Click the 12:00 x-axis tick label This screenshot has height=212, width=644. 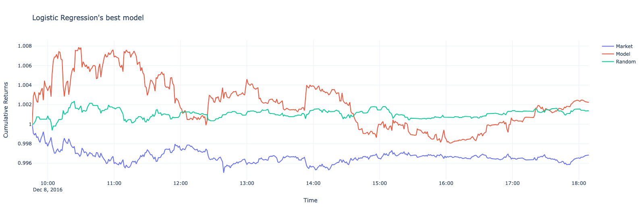coord(180,183)
